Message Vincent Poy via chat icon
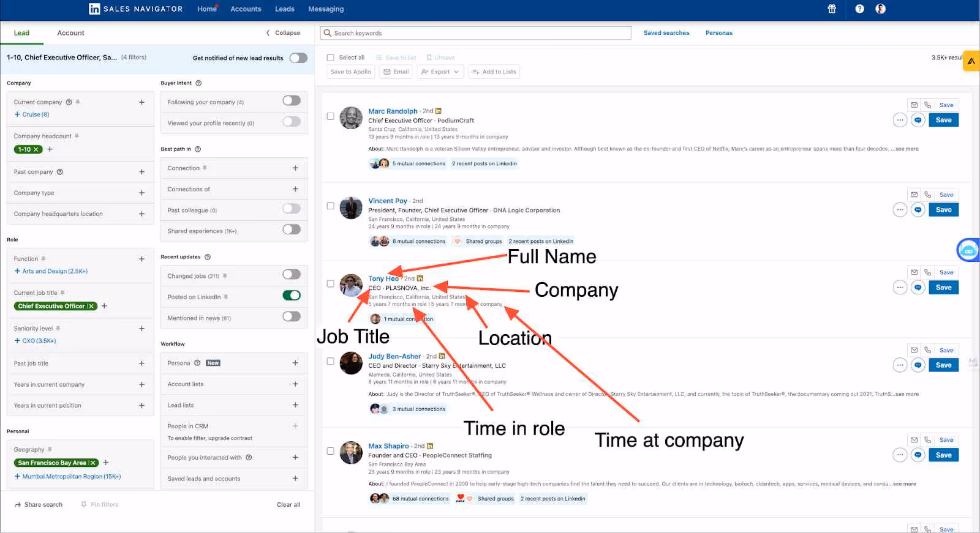This screenshot has width=980, height=533. pyautogui.click(x=918, y=210)
